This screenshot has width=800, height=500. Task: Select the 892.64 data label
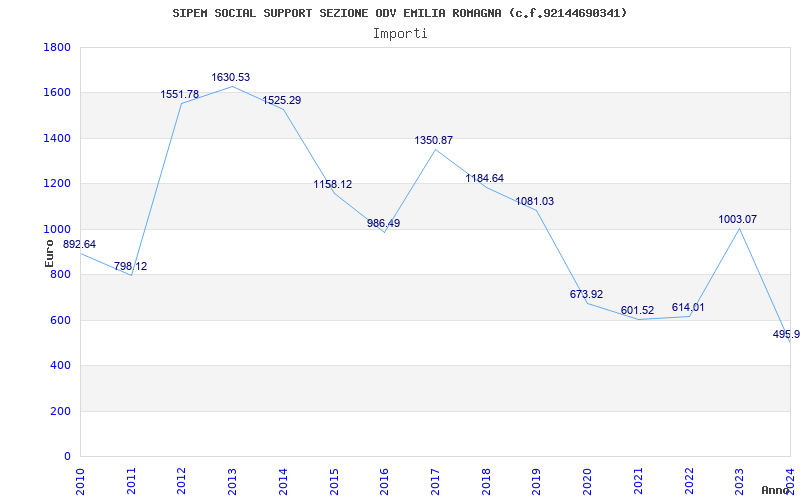(x=80, y=244)
